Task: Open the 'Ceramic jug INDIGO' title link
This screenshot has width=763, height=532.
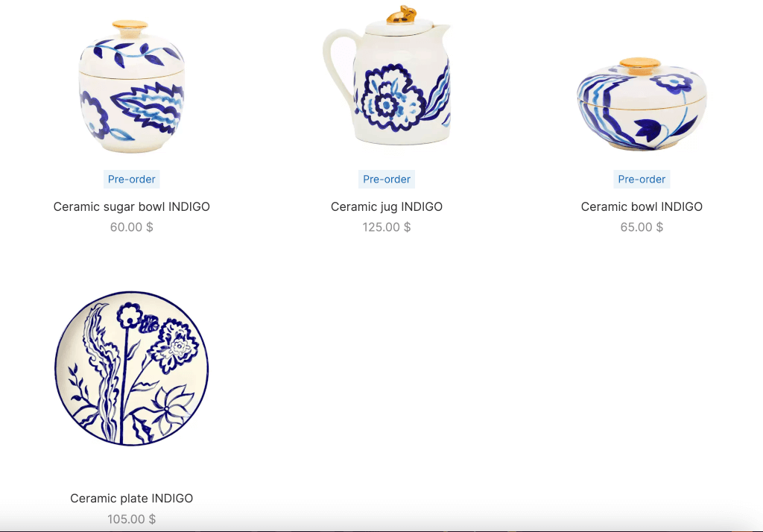Action: 387,207
